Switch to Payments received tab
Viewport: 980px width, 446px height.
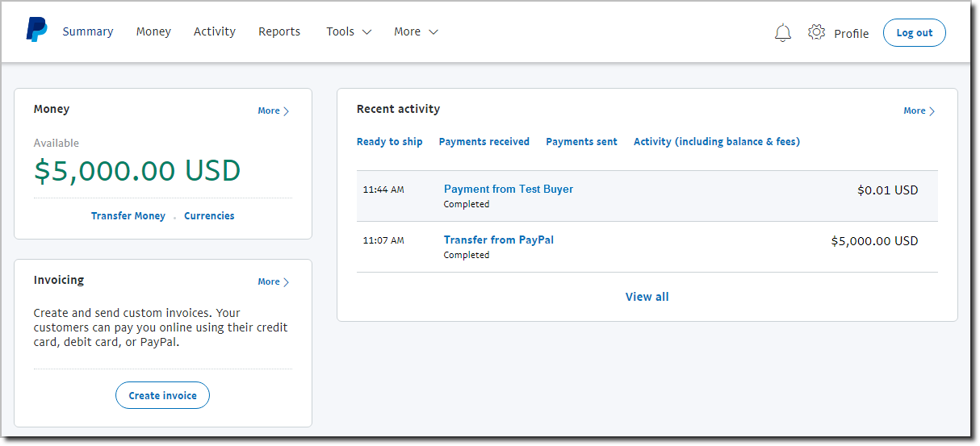[484, 142]
